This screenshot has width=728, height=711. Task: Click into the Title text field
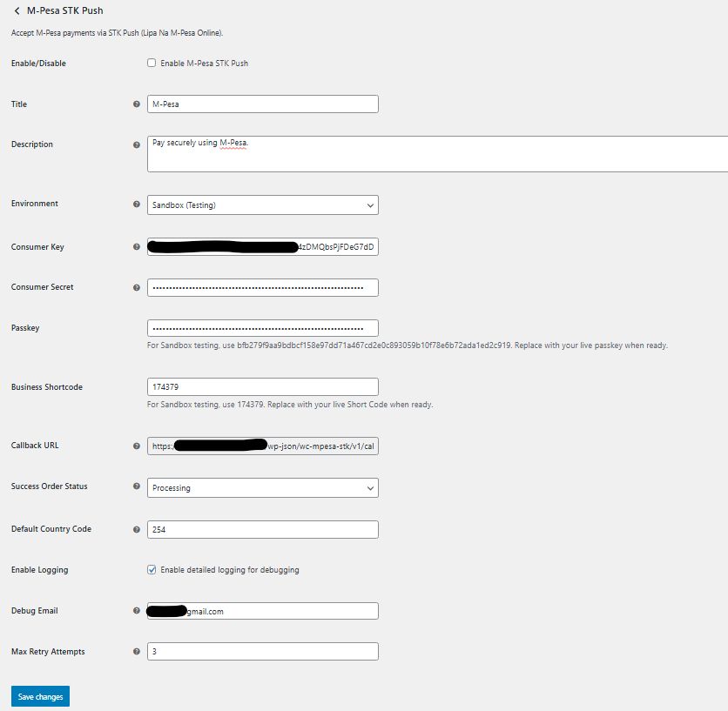click(x=262, y=104)
